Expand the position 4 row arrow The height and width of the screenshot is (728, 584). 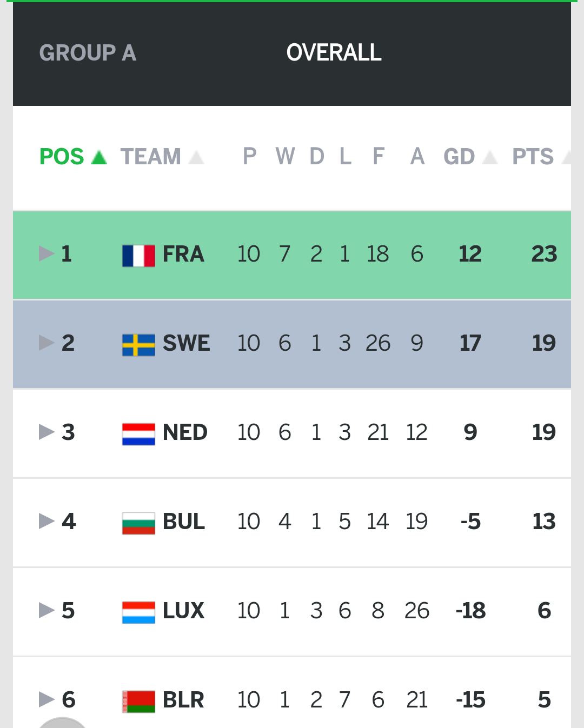(47, 521)
